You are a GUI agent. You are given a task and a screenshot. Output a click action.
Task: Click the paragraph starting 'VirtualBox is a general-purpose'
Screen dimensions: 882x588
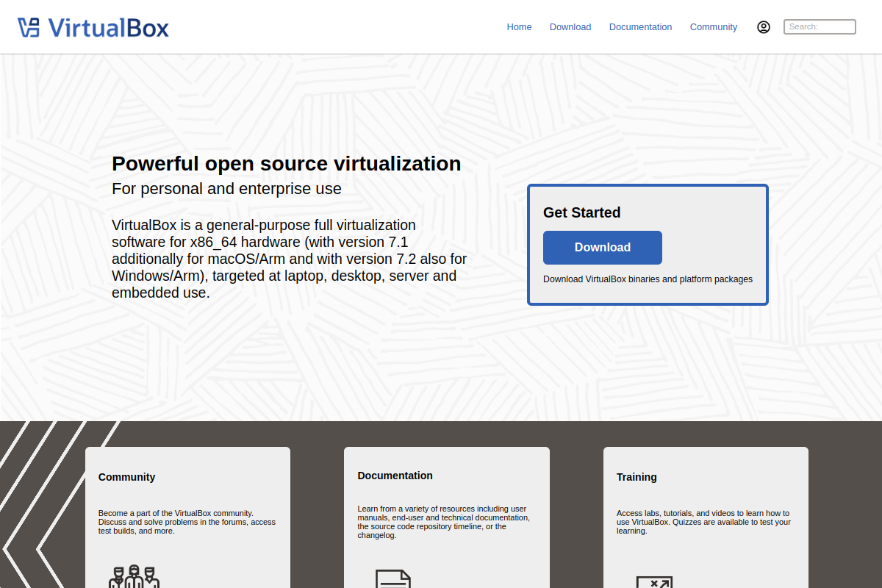tap(289, 259)
